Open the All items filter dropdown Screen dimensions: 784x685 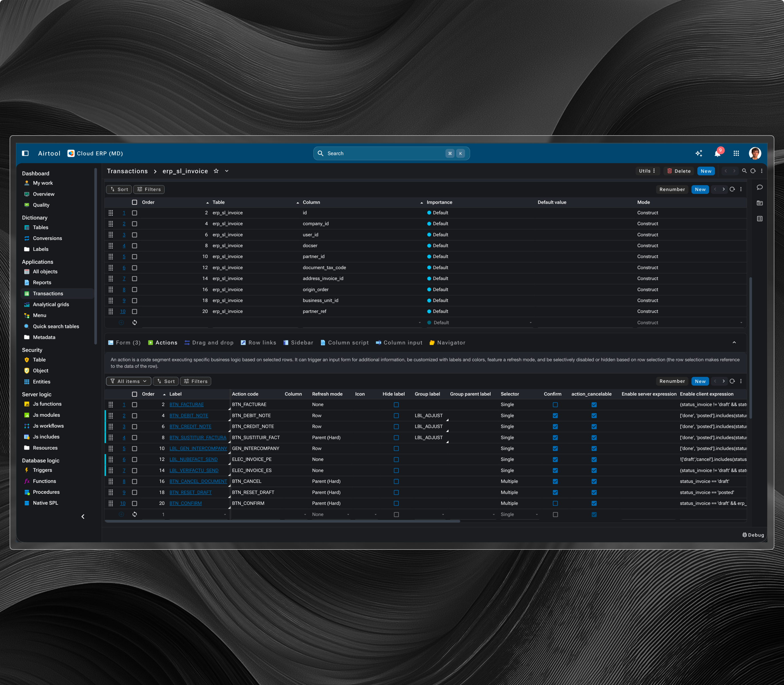coord(128,382)
